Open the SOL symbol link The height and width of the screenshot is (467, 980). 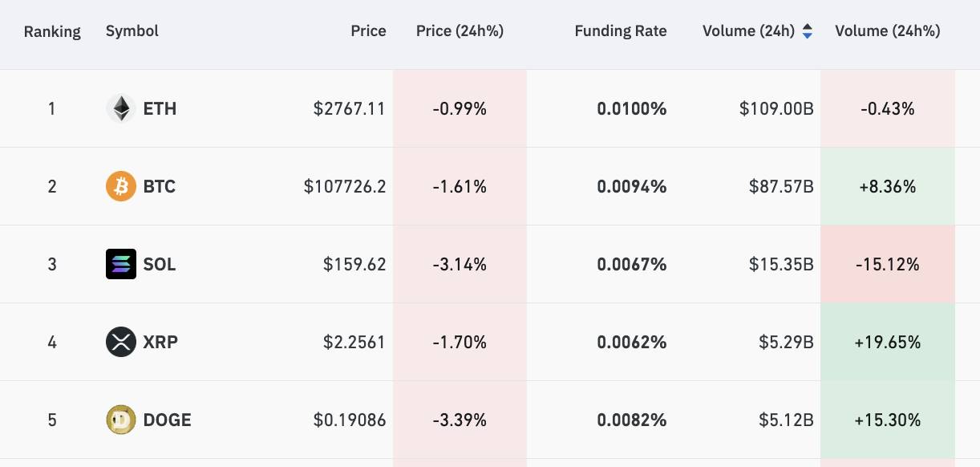coord(160,264)
